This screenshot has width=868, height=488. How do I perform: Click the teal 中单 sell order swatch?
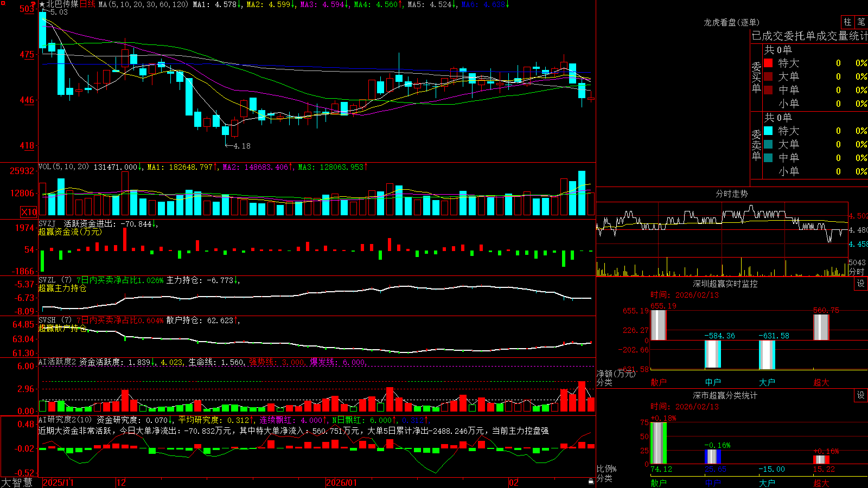coord(768,158)
